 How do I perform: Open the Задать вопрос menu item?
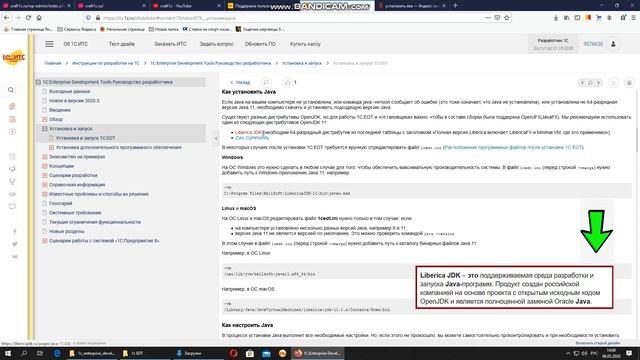[216, 44]
